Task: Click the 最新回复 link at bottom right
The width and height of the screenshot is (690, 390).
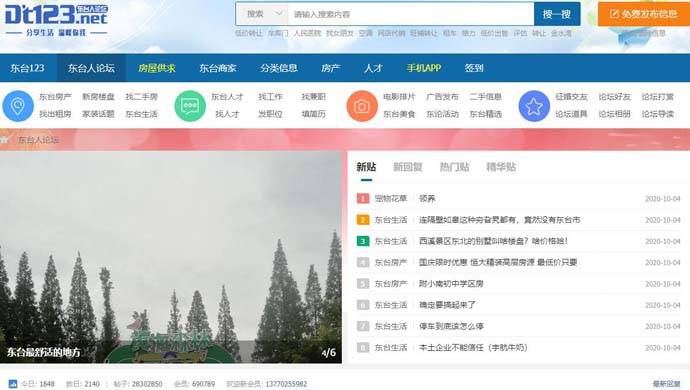Action: click(667, 384)
